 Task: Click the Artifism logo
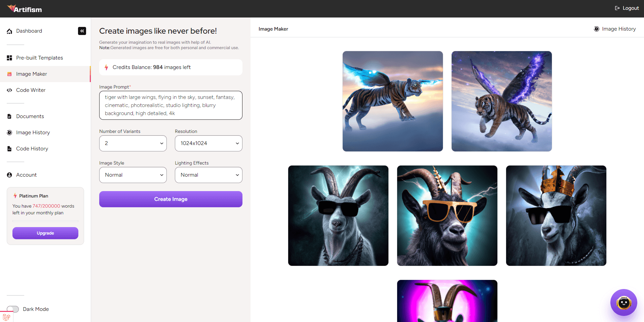(25, 9)
